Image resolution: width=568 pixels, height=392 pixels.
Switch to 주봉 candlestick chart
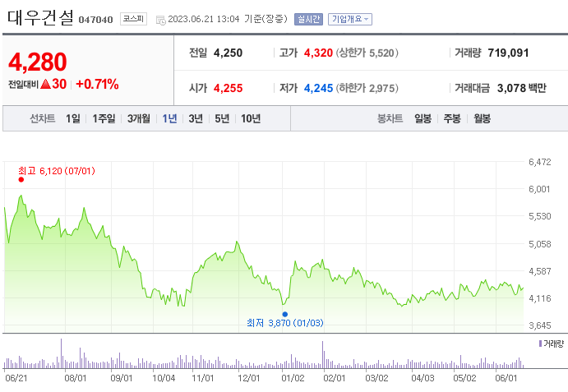(x=452, y=118)
